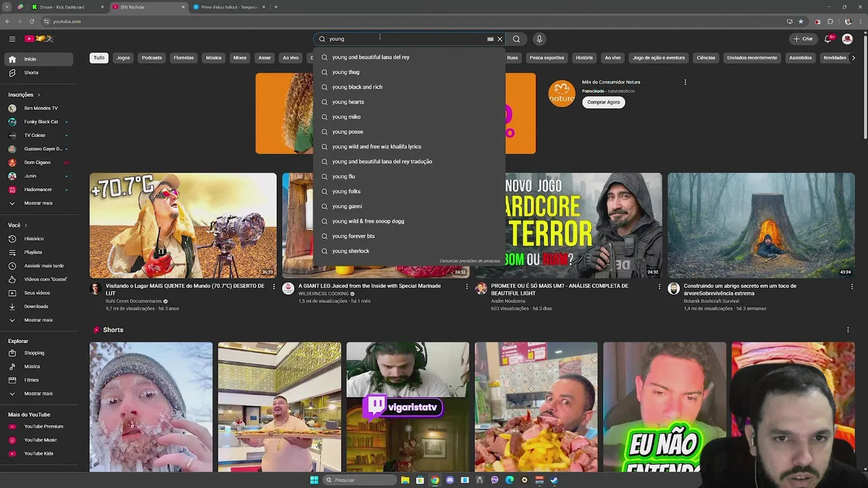Open the YouTube hamburger guide menu
The height and width of the screenshot is (488, 868).
(12, 39)
